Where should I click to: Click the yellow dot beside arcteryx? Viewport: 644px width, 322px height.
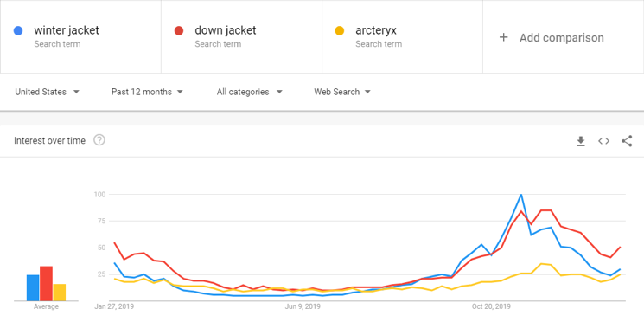[340, 30]
